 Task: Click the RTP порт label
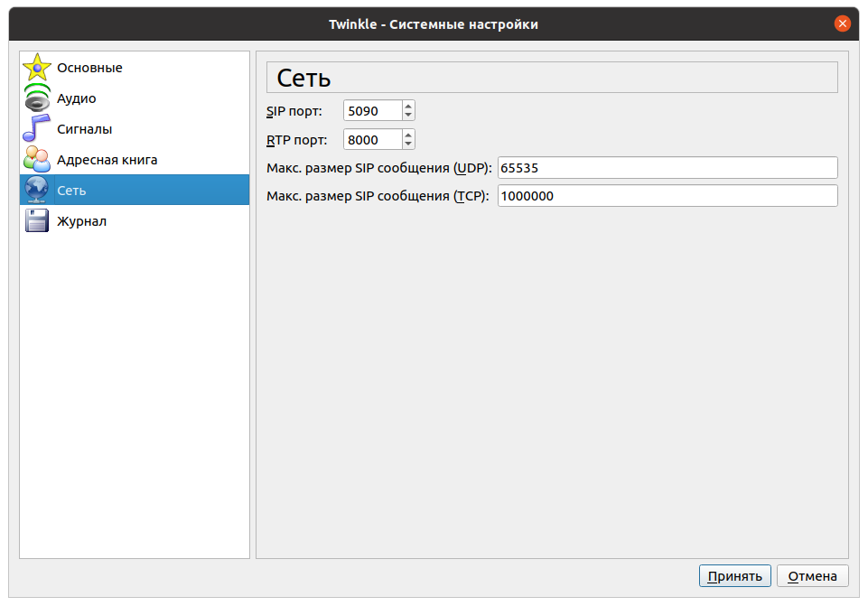point(297,140)
